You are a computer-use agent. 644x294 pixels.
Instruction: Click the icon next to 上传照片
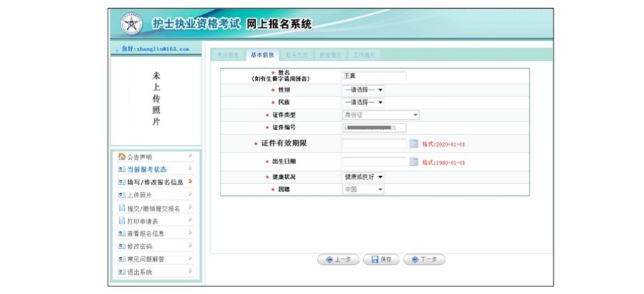pyautogui.click(x=121, y=195)
